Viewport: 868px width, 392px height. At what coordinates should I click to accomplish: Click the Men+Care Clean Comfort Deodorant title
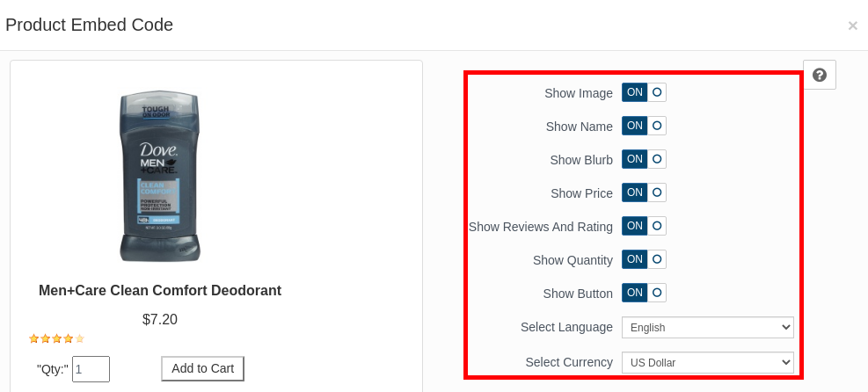coord(160,290)
